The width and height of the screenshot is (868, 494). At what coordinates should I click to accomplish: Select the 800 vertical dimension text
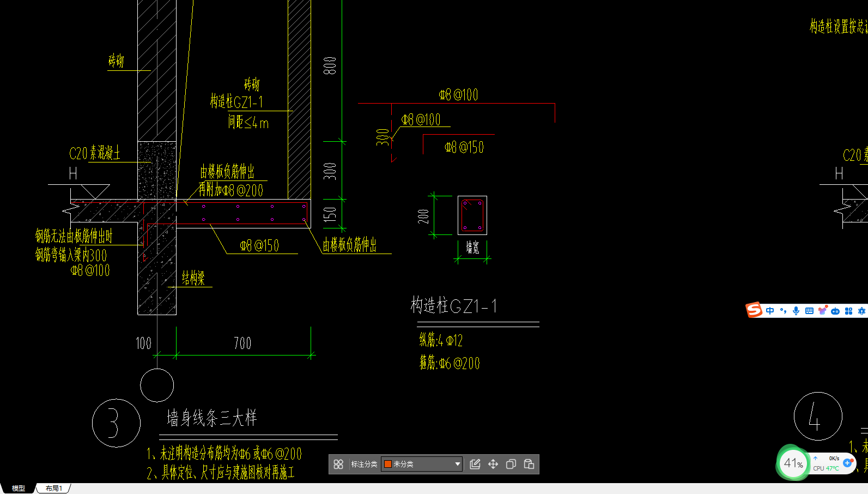330,65
